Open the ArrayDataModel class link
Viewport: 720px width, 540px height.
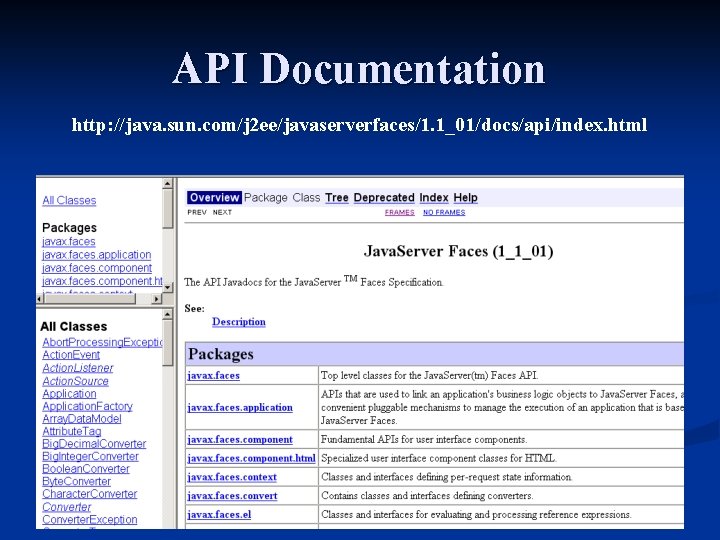click(82, 419)
